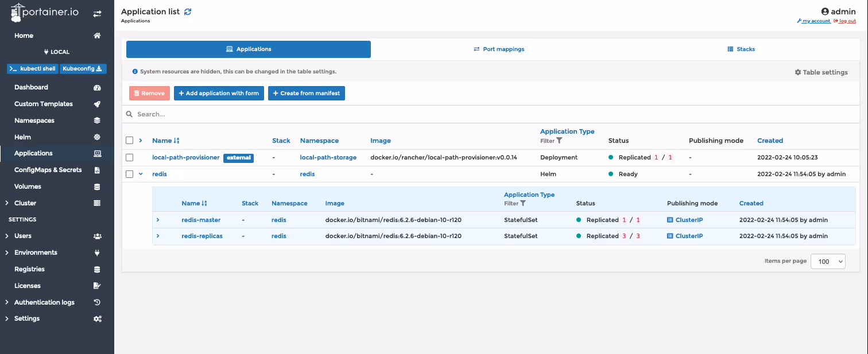The width and height of the screenshot is (868, 354).
Task: Click the refresh icon beside Application list
Action: pyautogui.click(x=188, y=11)
